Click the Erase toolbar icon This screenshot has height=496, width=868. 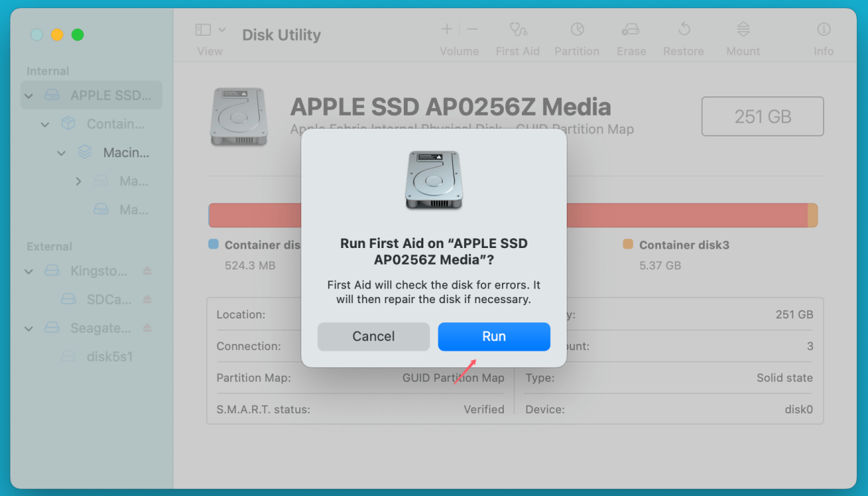coord(631,29)
